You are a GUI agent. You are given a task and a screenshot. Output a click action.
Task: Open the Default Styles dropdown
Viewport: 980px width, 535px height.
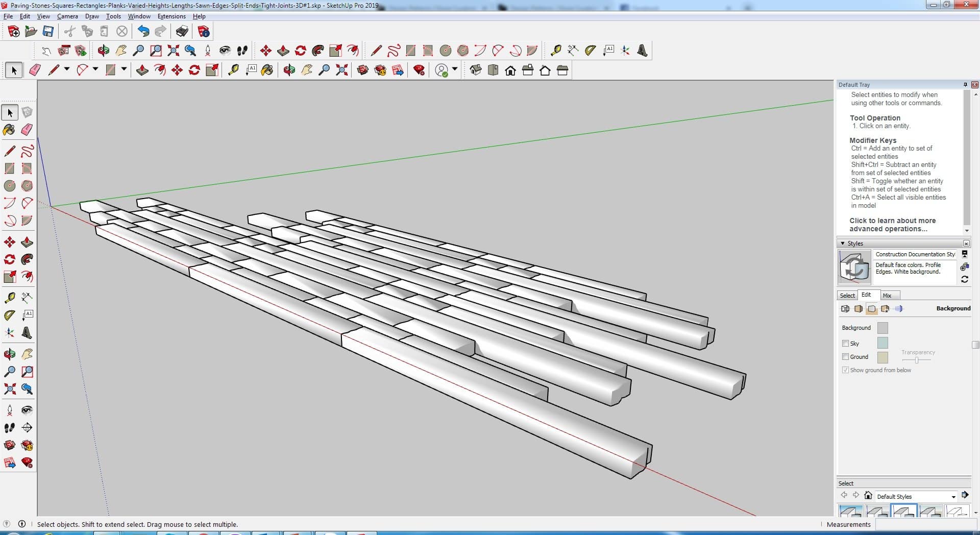[953, 497]
